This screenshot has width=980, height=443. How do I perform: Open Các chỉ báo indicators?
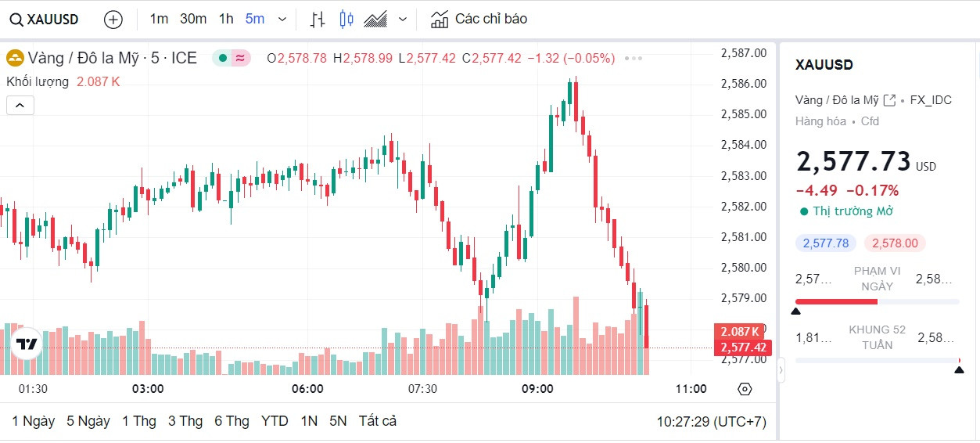click(479, 19)
